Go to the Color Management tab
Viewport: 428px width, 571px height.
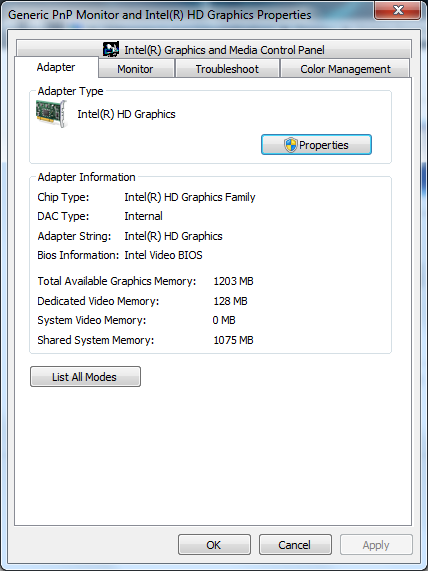[x=345, y=69]
